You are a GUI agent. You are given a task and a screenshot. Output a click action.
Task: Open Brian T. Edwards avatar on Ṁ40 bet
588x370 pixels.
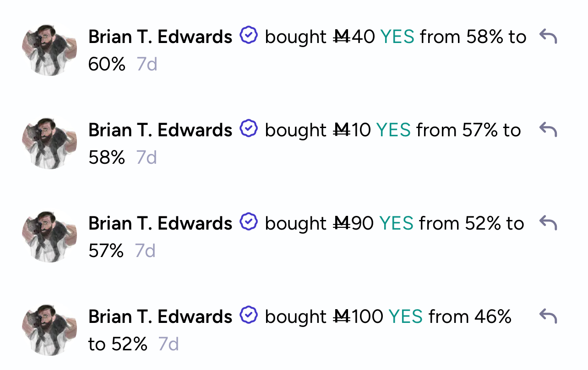pos(49,49)
